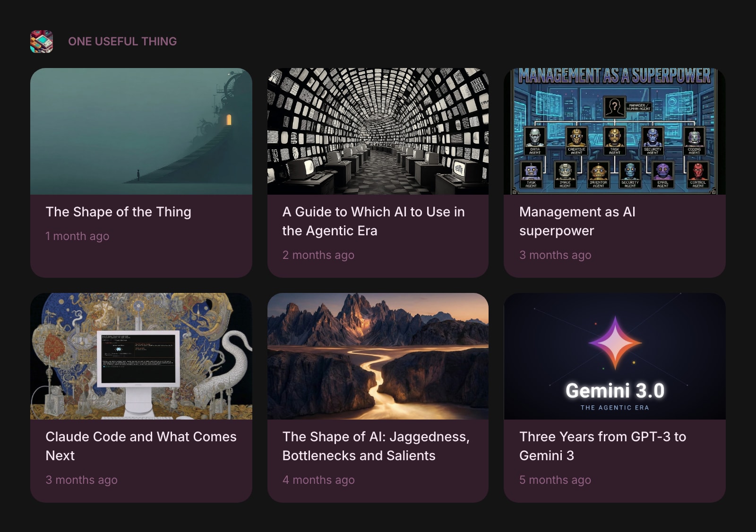Open 'Claude Code and What Comes Next' title
Image resolution: width=756 pixels, height=532 pixels.
(x=141, y=446)
